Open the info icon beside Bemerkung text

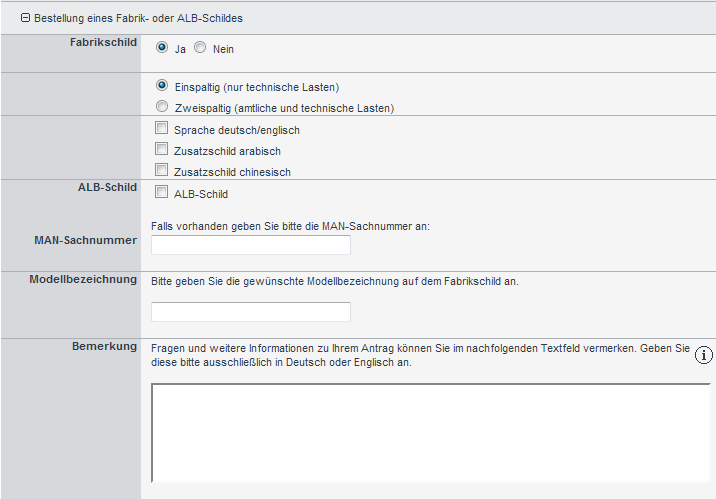(x=703, y=355)
